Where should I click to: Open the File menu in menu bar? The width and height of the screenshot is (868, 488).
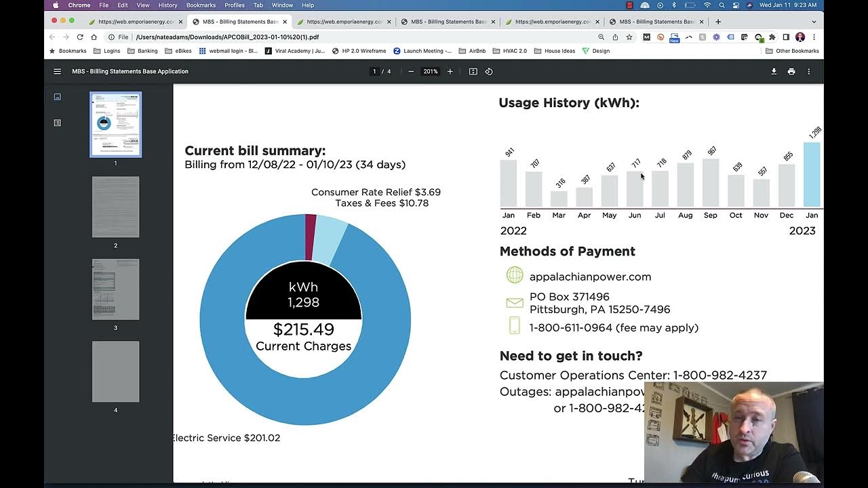point(104,5)
